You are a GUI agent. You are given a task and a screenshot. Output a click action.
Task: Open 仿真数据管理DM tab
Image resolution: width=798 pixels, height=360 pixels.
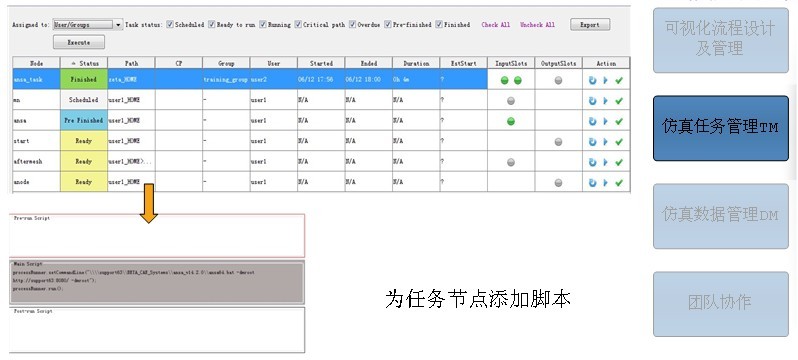tap(721, 216)
